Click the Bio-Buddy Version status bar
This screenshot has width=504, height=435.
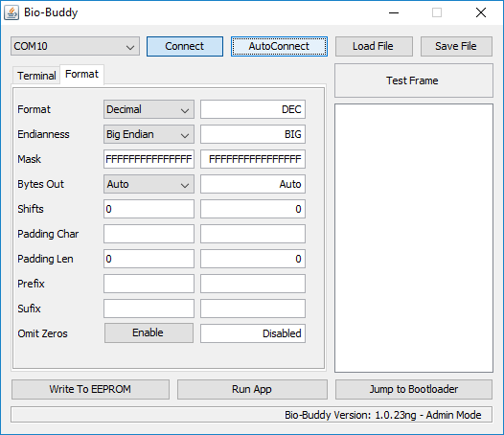(251, 415)
